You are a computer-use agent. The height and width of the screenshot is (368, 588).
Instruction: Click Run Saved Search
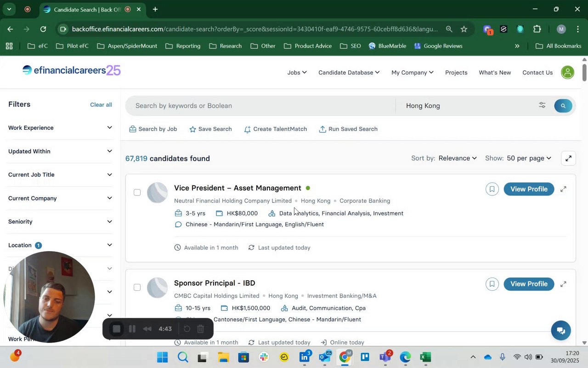(x=348, y=129)
